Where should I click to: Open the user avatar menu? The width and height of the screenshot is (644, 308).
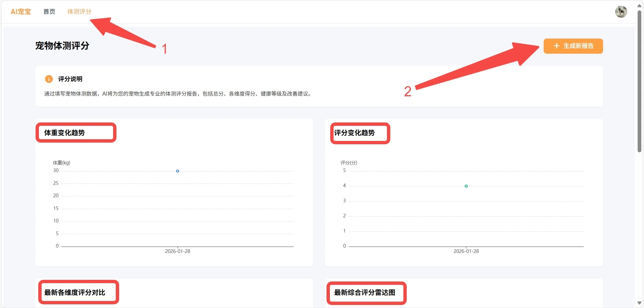click(x=621, y=12)
